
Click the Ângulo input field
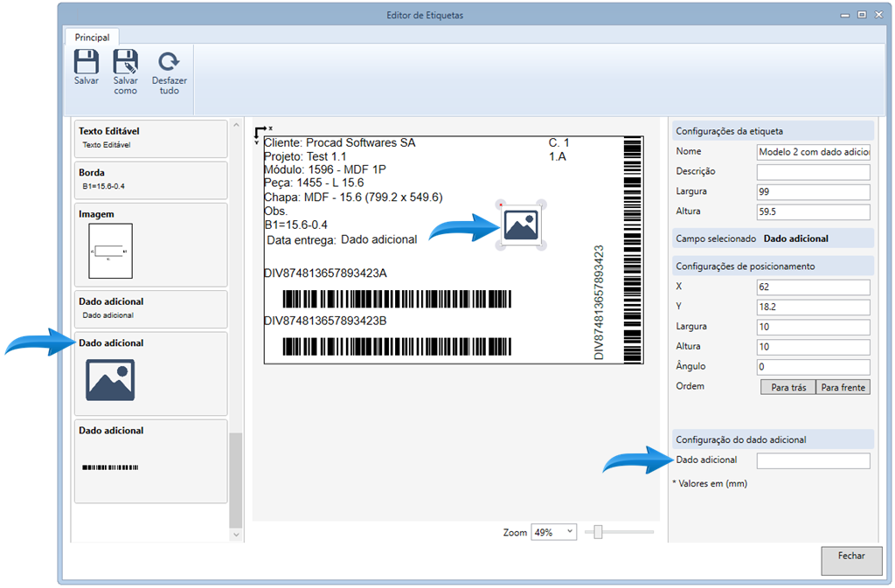coord(814,367)
